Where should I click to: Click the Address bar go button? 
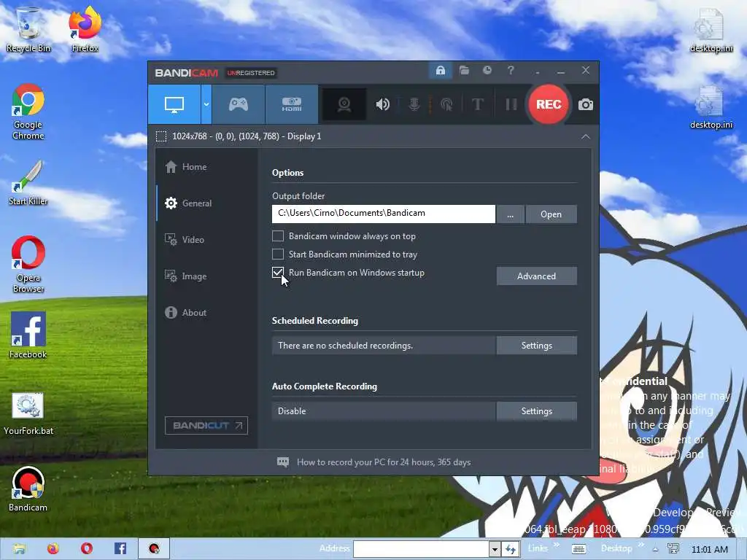pos(510,549)
